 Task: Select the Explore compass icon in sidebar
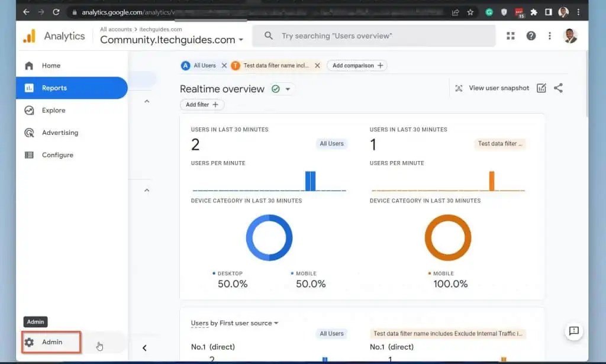[28, 110]
